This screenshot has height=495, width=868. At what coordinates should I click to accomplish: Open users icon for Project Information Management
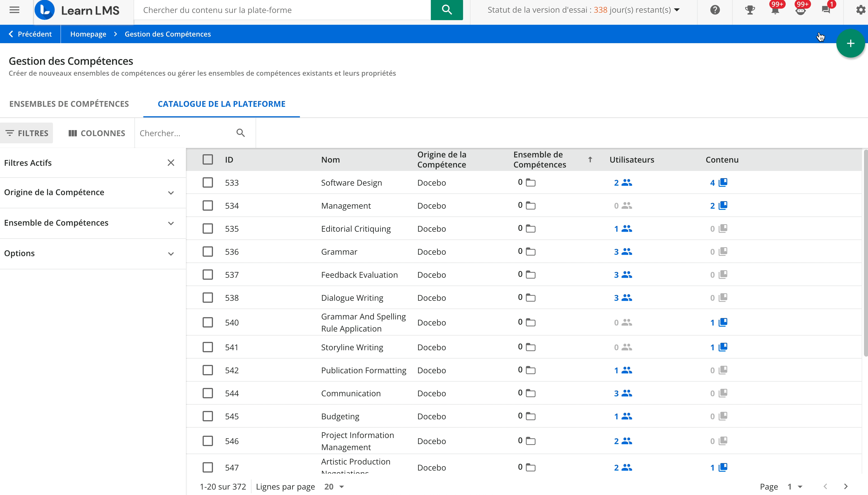pyautogui.click(x=627, y=441)
